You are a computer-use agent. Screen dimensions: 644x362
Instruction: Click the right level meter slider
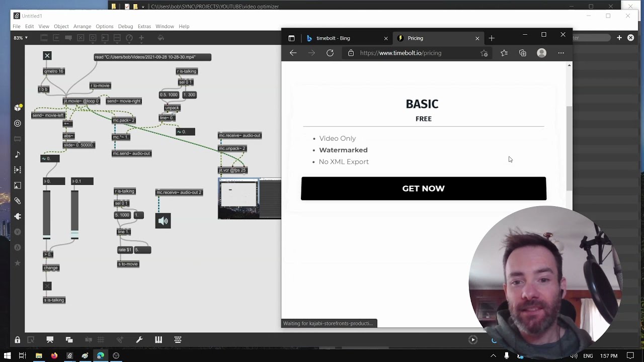point(74,215)
